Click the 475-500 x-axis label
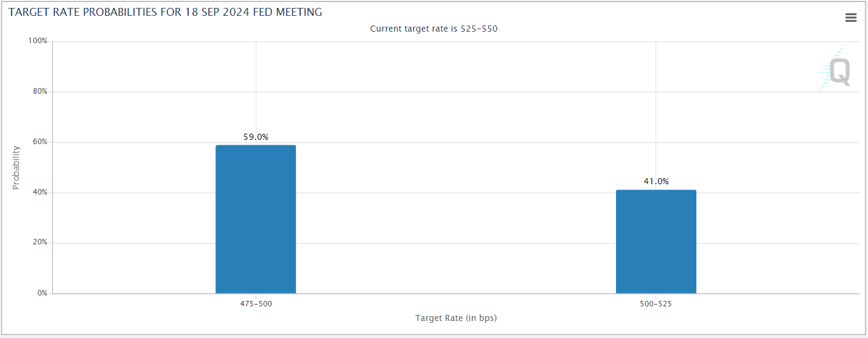This screenshot has width=868, height=338. click(256, 303)
